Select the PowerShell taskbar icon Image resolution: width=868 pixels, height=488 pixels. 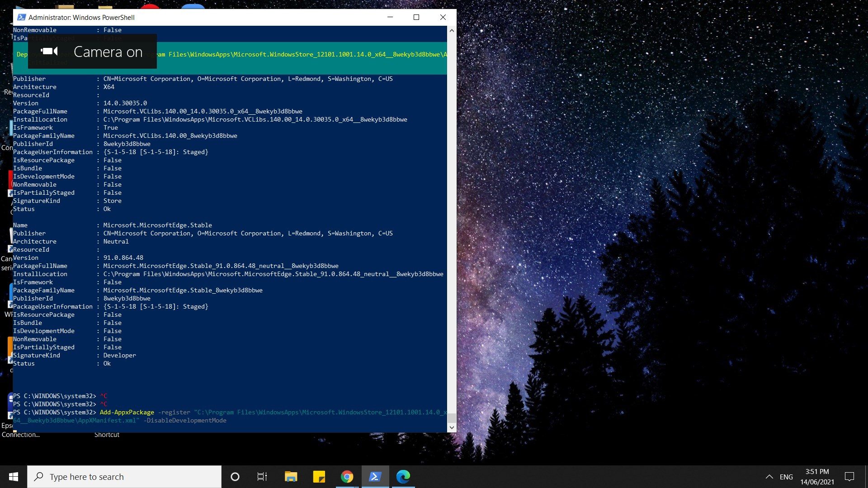tap(375, 477)
